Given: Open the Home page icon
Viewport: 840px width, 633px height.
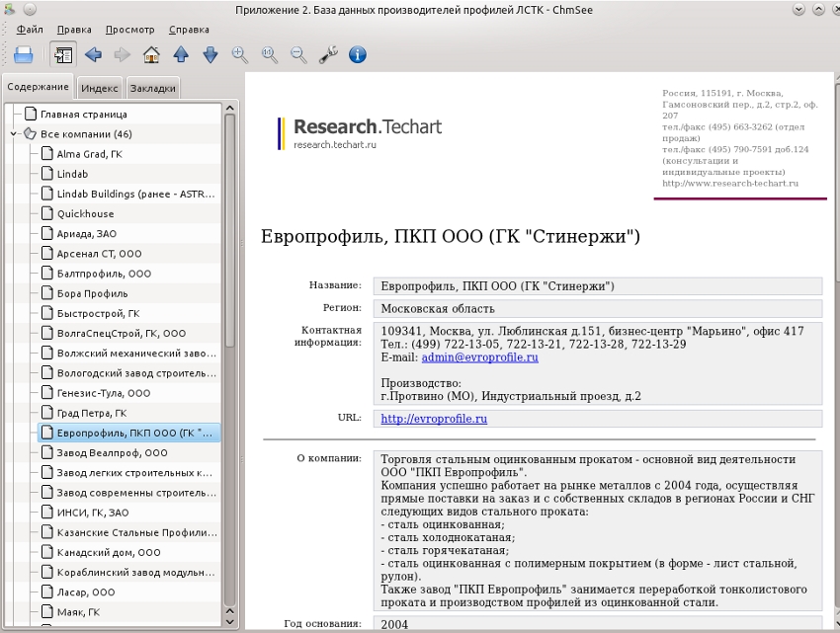Looking at the screenshot, I should (151, 54).
